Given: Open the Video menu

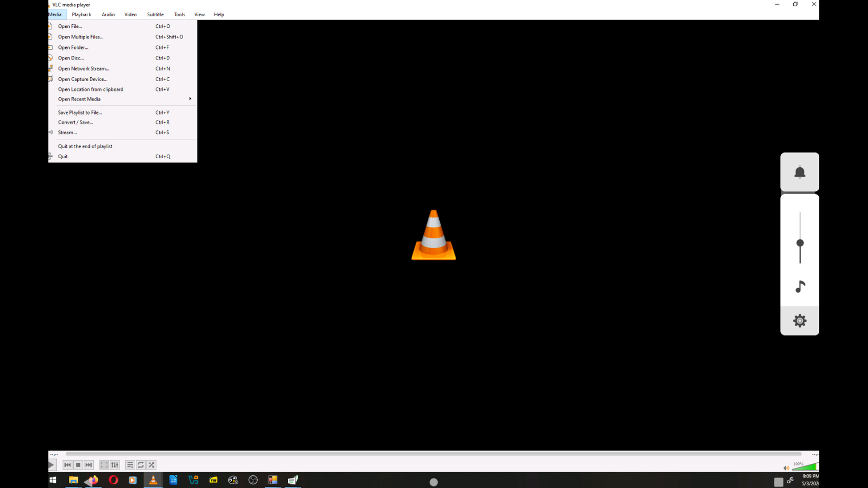Looking at the screenshot, I should coord(130,15).
